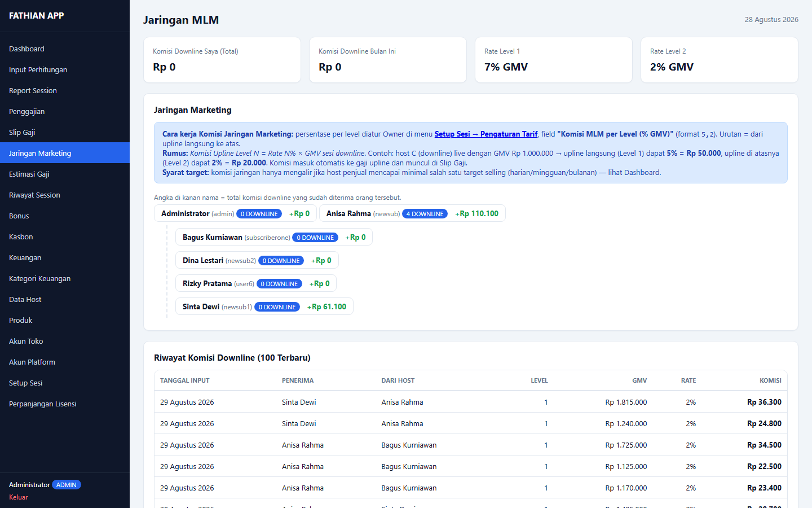The image size is (812, 508).
Task: Go to Riwayat Session
Action: point(65,195)
